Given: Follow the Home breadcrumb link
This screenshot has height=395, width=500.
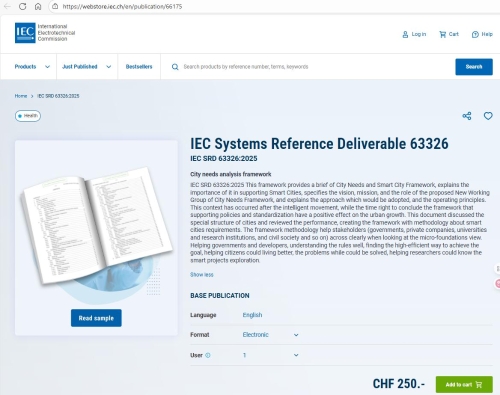Looking at the screenshot, I should [x=21, y=96].
